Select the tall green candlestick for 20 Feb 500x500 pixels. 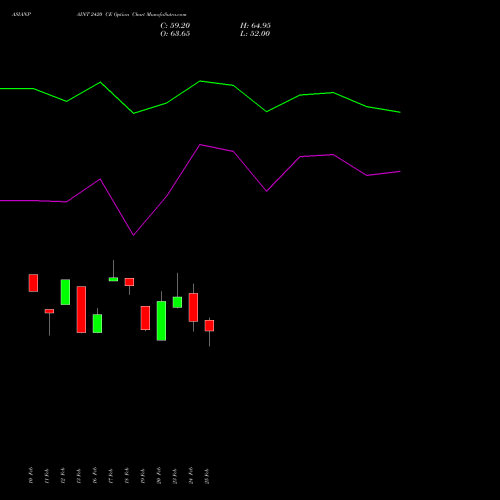161,321
